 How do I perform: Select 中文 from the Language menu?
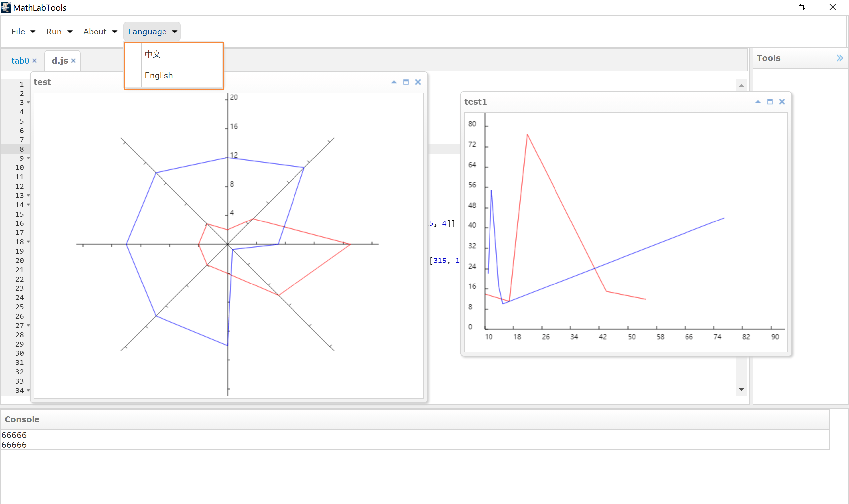(153, 54)
